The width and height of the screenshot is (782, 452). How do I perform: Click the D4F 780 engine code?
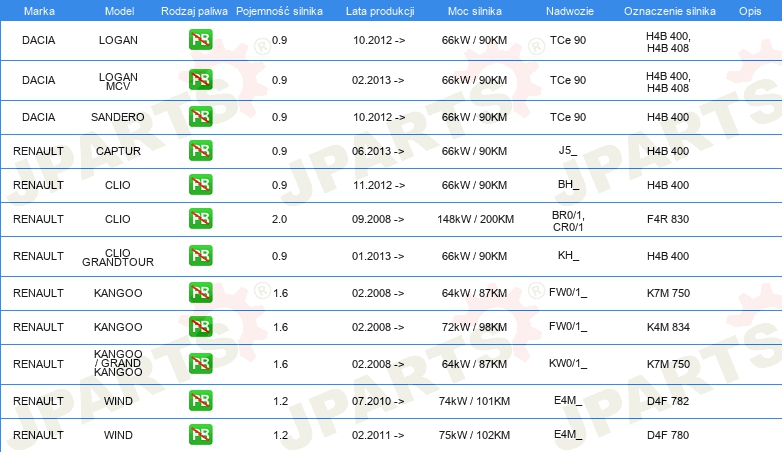(668, 435)
